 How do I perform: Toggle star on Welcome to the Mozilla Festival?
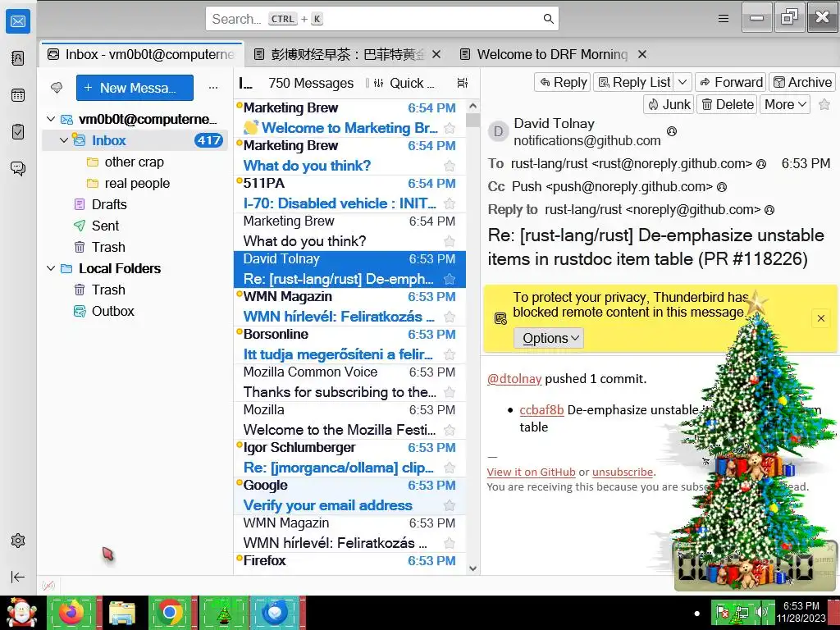coord(450,430)
